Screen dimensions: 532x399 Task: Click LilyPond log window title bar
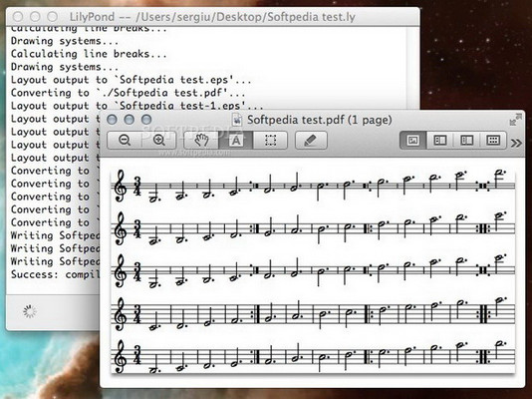[x=213, y=17]
